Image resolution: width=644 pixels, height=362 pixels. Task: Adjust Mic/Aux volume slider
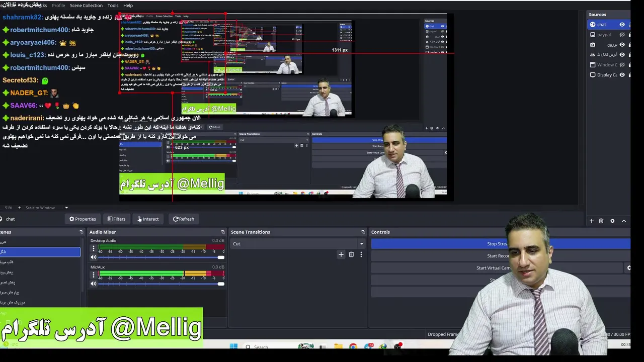(x=161, y=284)
